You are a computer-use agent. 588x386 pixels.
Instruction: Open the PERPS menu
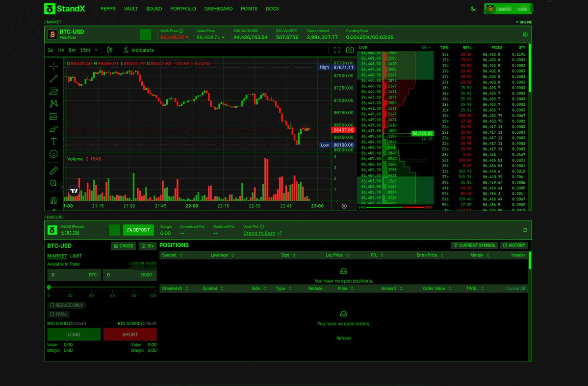pyautogui.click(x=108, y=9)
